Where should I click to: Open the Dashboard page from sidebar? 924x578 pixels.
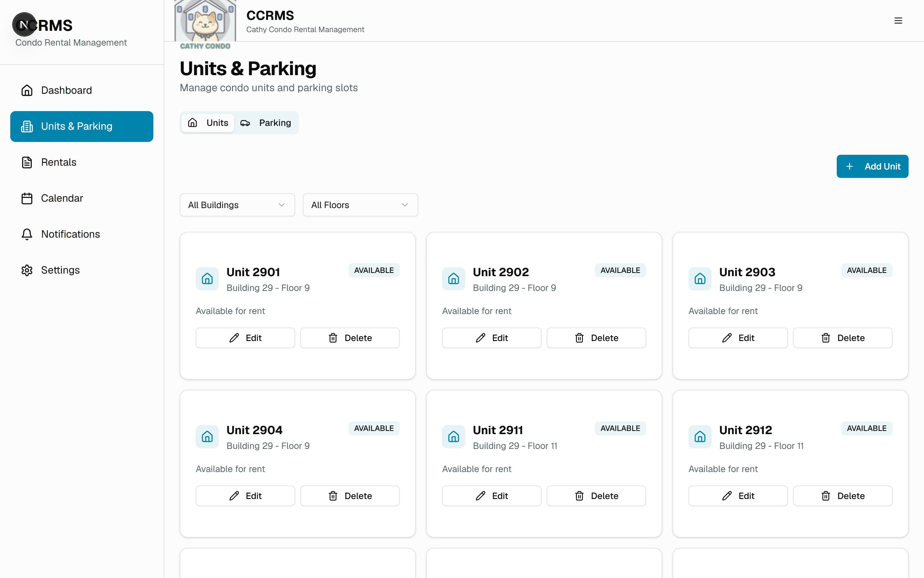(x=82, y=90)
